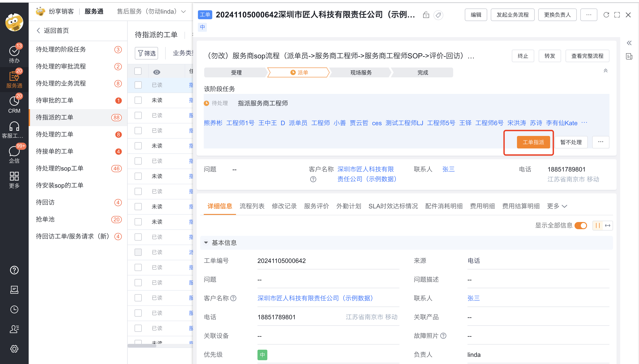This screenshot has height=364, width=639.
Task: Select 待处理的工单 in left menu
Action: (55, 134)
